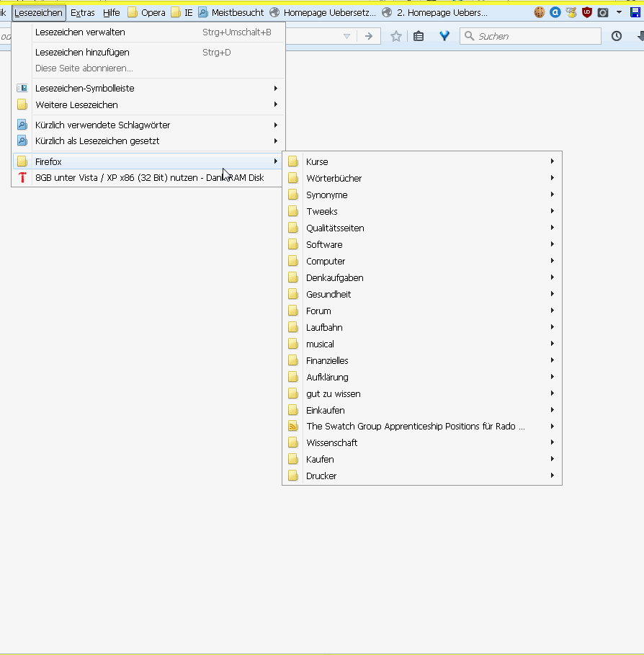Open the history clock icon

point(617,36)
